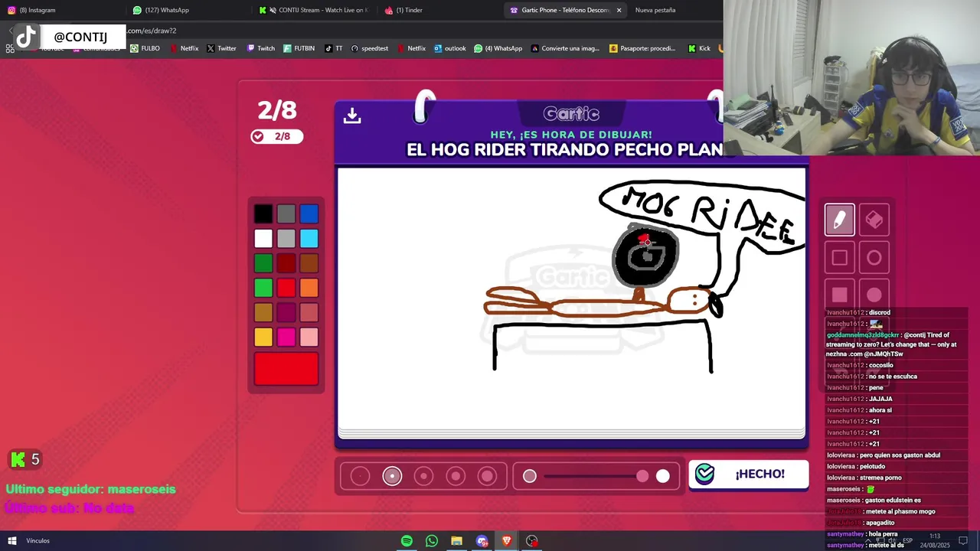The image size is (980, 551).
Task: Open WhatsApp from the taskbar
Action: [432, 541]
